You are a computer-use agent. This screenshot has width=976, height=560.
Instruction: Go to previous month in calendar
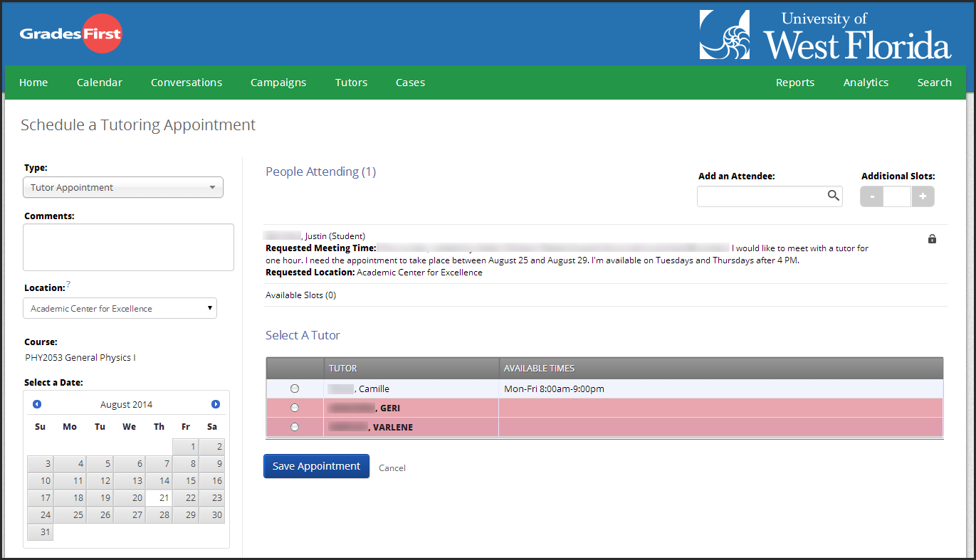(x=37, y=404)
